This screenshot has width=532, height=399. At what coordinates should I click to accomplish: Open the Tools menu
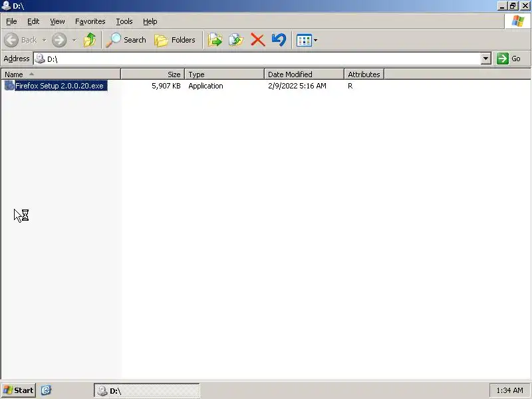coord(124,21)
